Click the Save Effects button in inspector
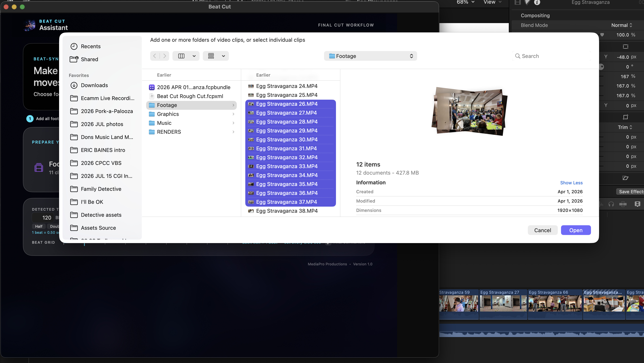This screenshot has height=363, width=644. [630, 192]
